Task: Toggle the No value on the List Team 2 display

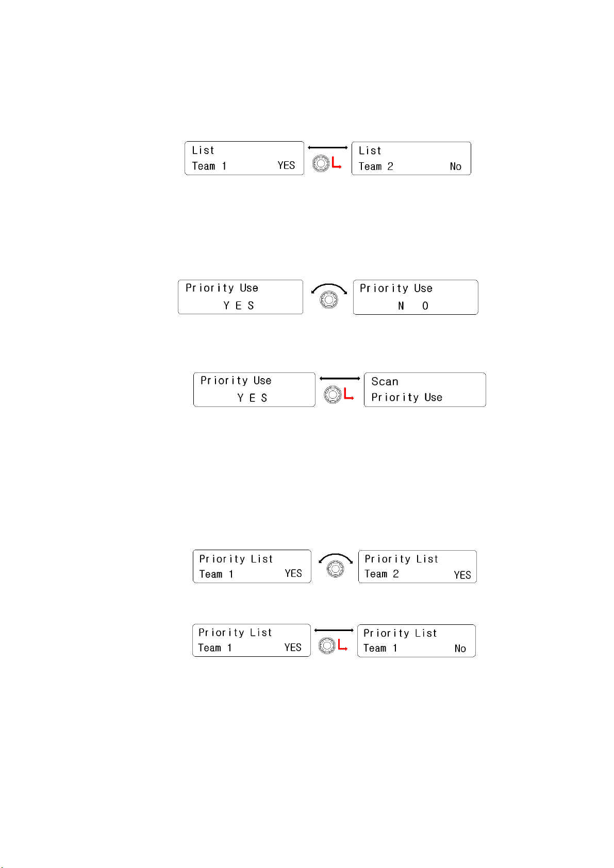Action: (456, 166)
